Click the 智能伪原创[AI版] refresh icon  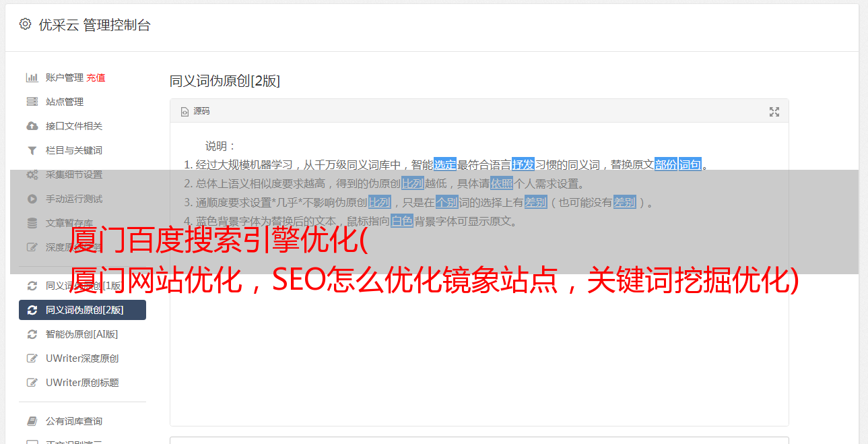32,334
